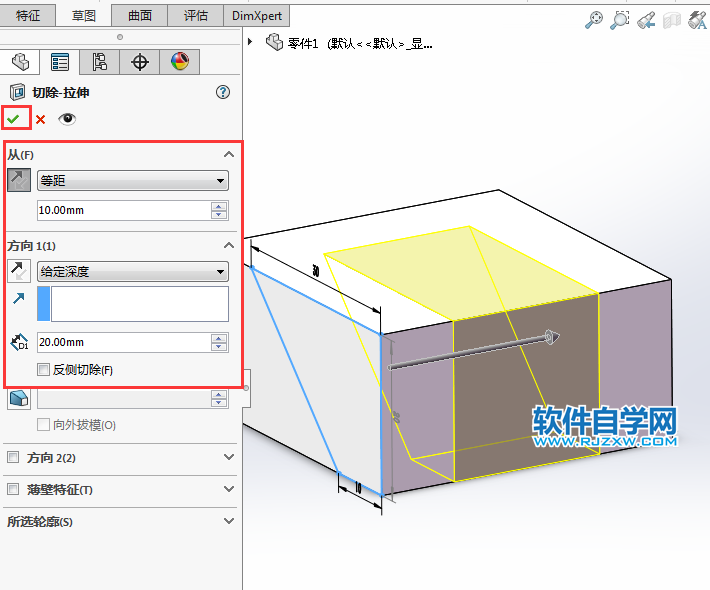
Task: Click the draft angle stepper arrows
Action: [x=219, y=399]
